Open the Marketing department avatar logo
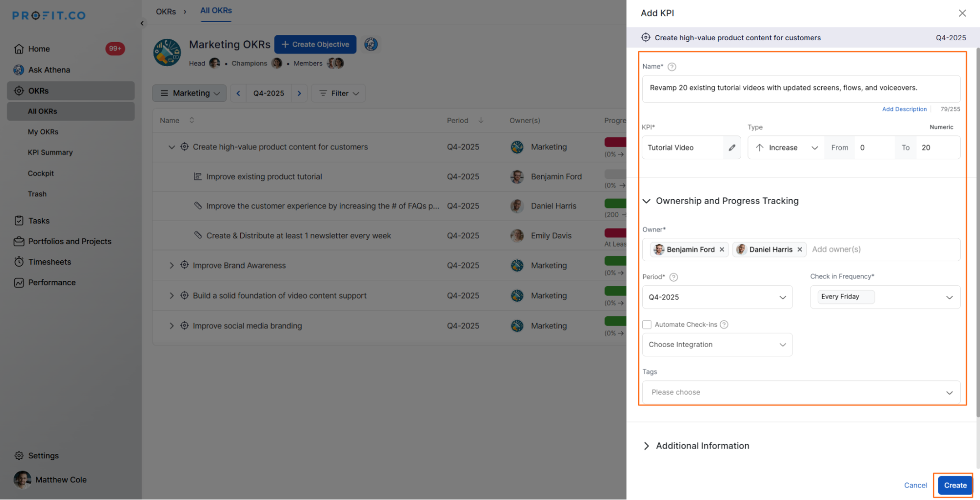 167,52
